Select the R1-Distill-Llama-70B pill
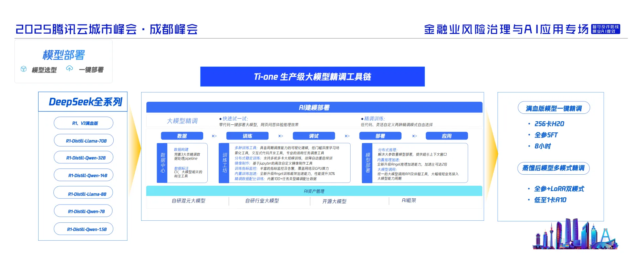 click(x=84, y=141)
